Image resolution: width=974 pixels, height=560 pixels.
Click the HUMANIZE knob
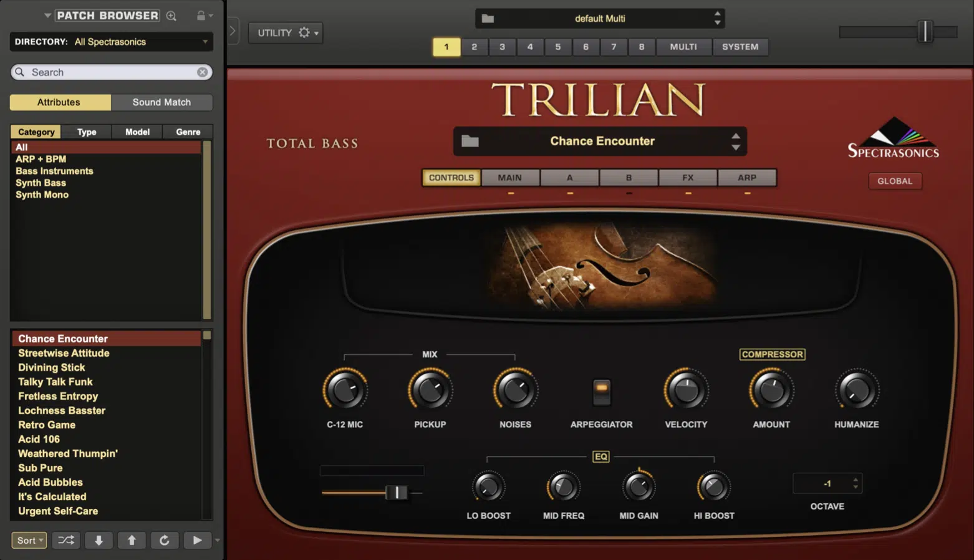(857, 390)
